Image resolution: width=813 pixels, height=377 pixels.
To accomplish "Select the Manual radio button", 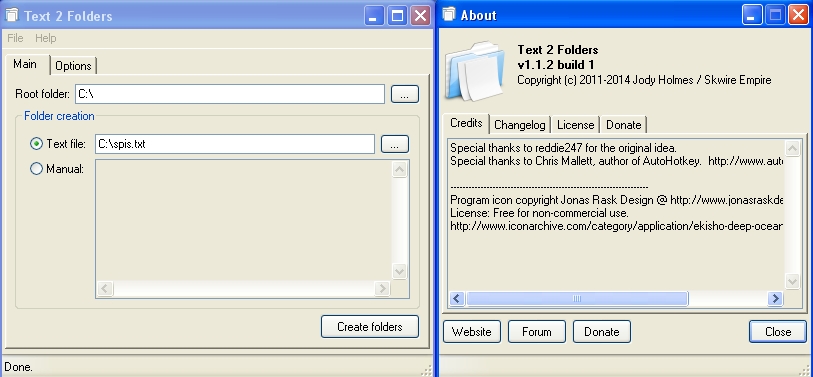I will pos(36,169).
